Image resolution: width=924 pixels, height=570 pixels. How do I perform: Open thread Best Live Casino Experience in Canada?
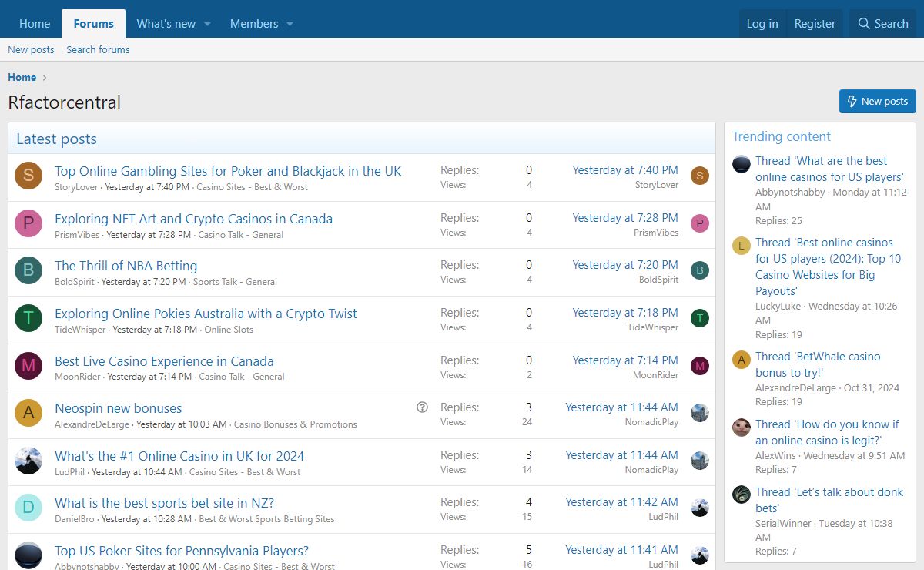164,361
